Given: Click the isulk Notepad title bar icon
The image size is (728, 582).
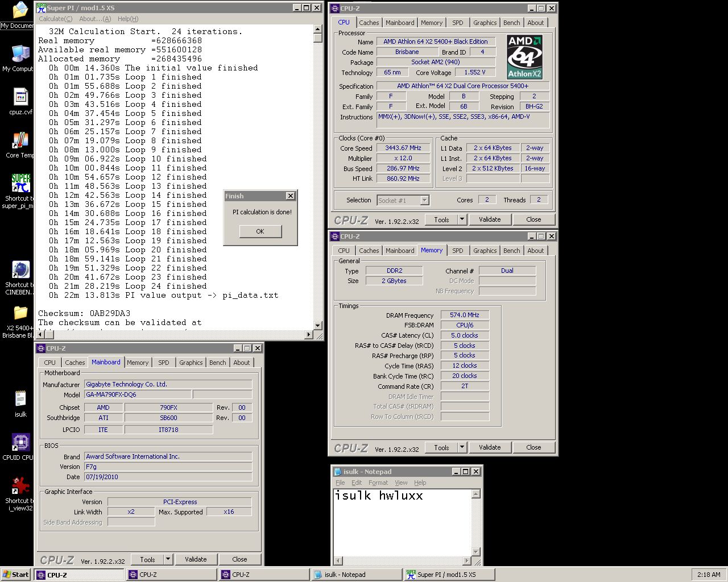Looking at the screenshot, I should (x=338, y=472).
